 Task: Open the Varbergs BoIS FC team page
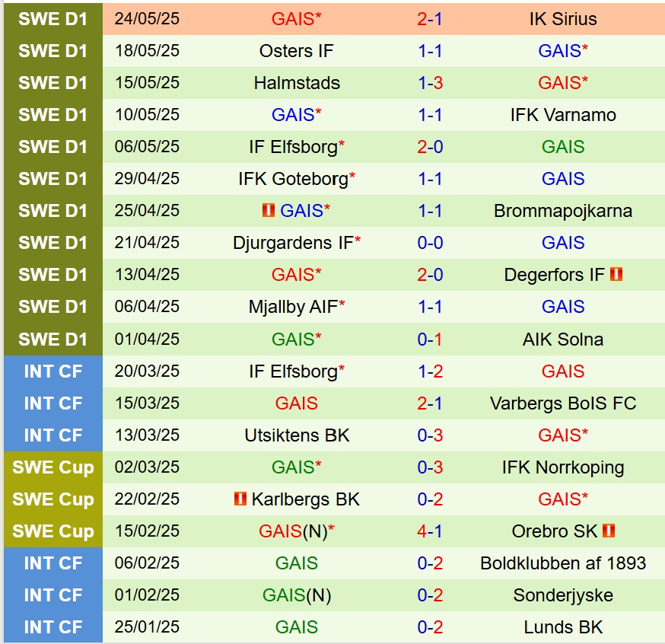(x=563, y=403)
